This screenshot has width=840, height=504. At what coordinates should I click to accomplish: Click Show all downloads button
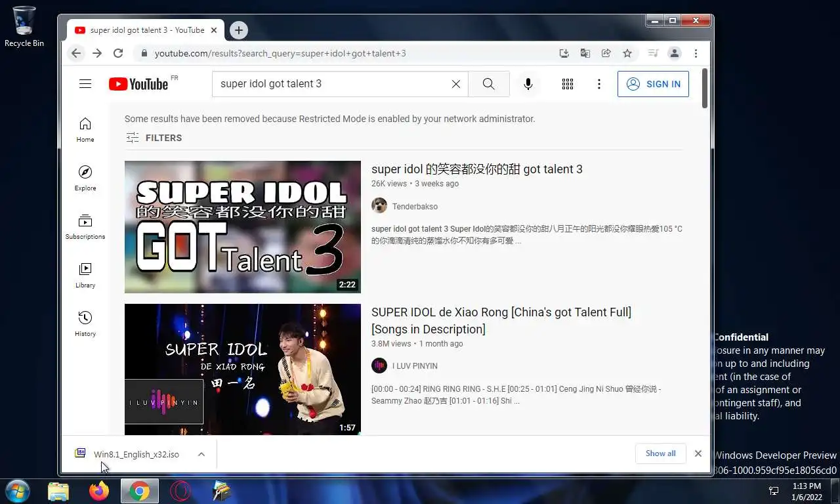661,453
